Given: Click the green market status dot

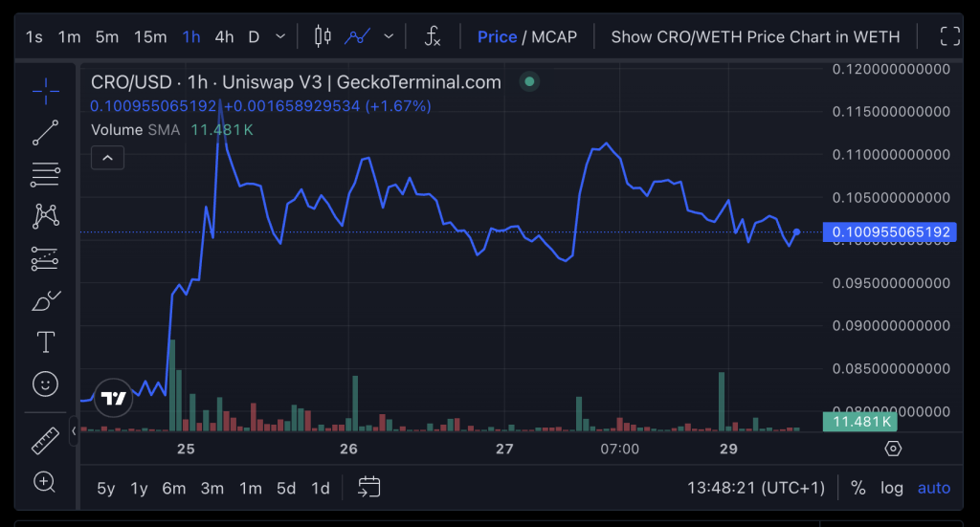Looking at the screenshot, I should 529,81.
